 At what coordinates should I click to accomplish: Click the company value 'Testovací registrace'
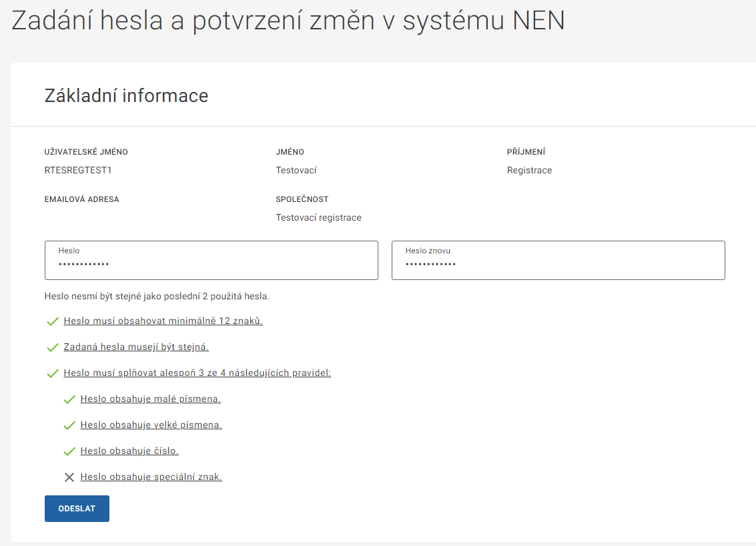(318, 217)
